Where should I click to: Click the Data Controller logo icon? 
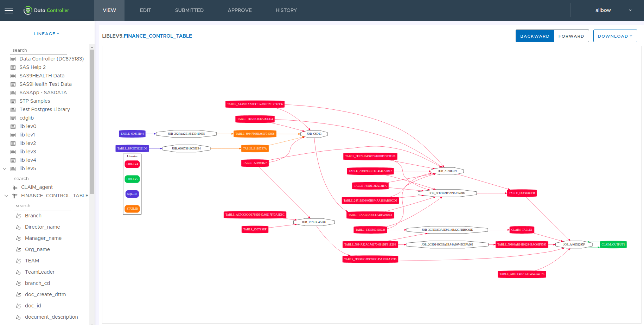click(x=28, y=11)
